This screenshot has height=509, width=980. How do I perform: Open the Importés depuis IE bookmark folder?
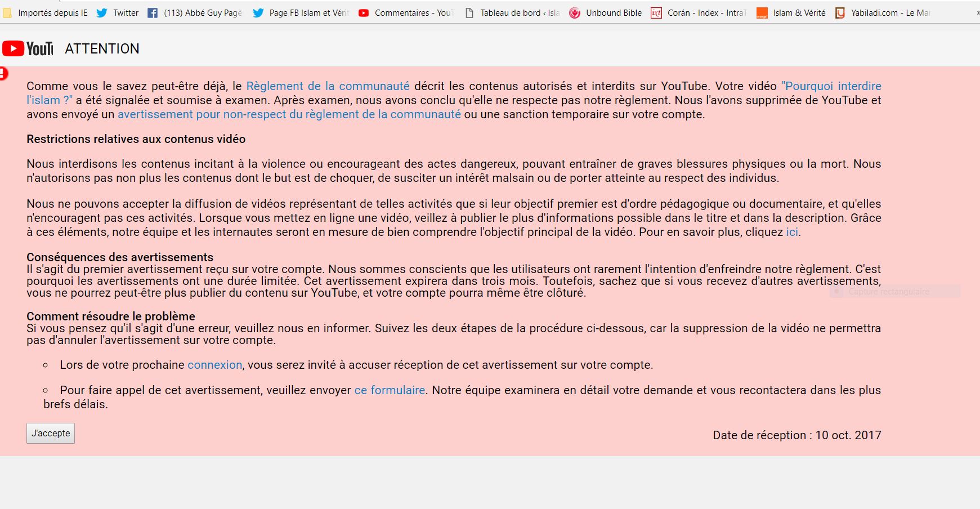(46, 12)
